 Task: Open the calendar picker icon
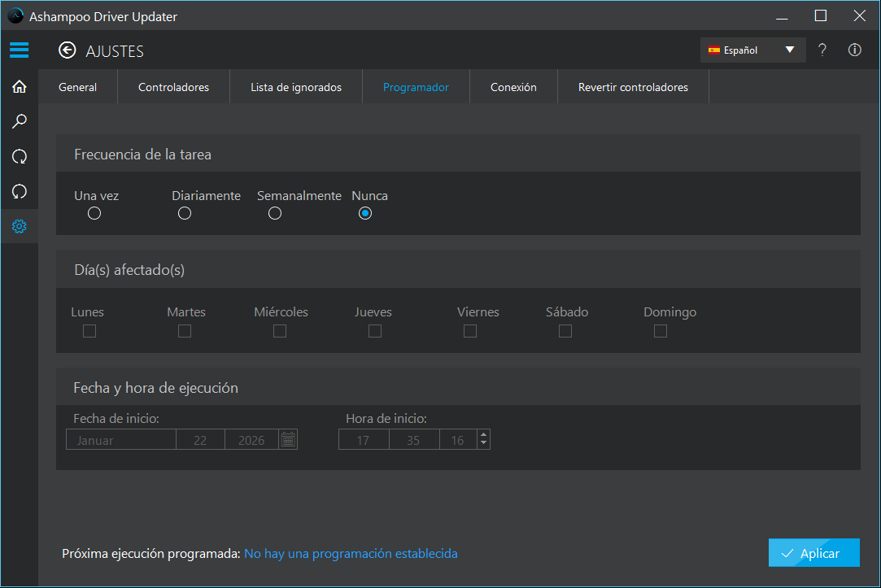(x=288, y=440)
